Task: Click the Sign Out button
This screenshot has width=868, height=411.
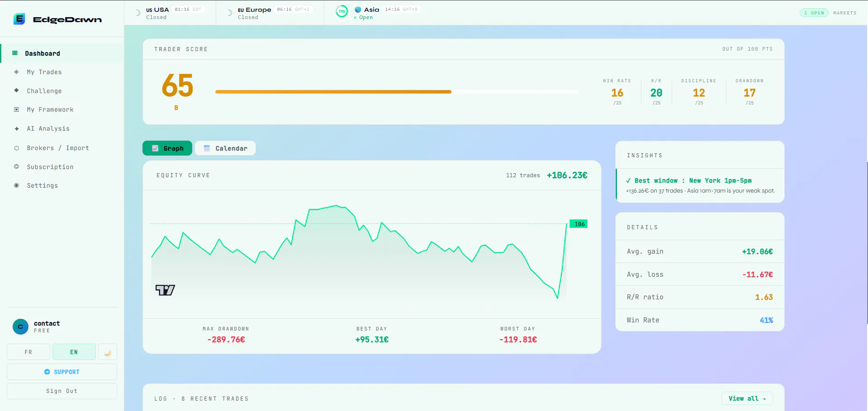Action: click(62, 391)
